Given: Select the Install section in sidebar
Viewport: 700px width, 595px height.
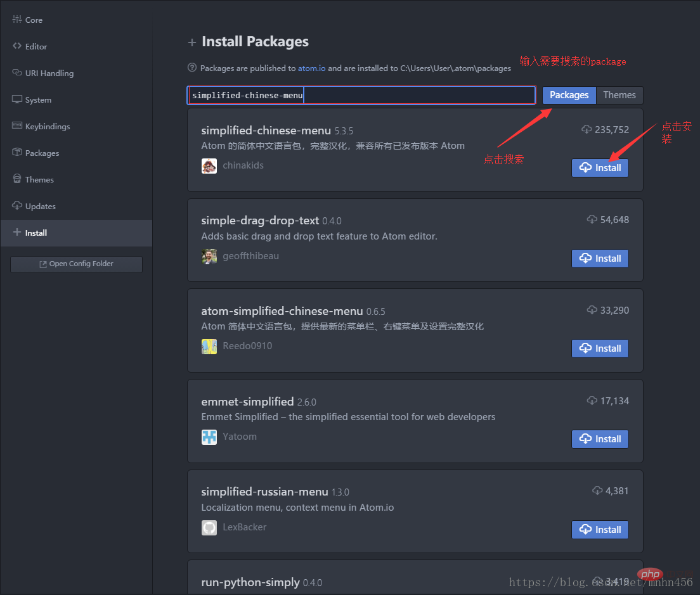Looking at the screenshot, I should point(76,233).
